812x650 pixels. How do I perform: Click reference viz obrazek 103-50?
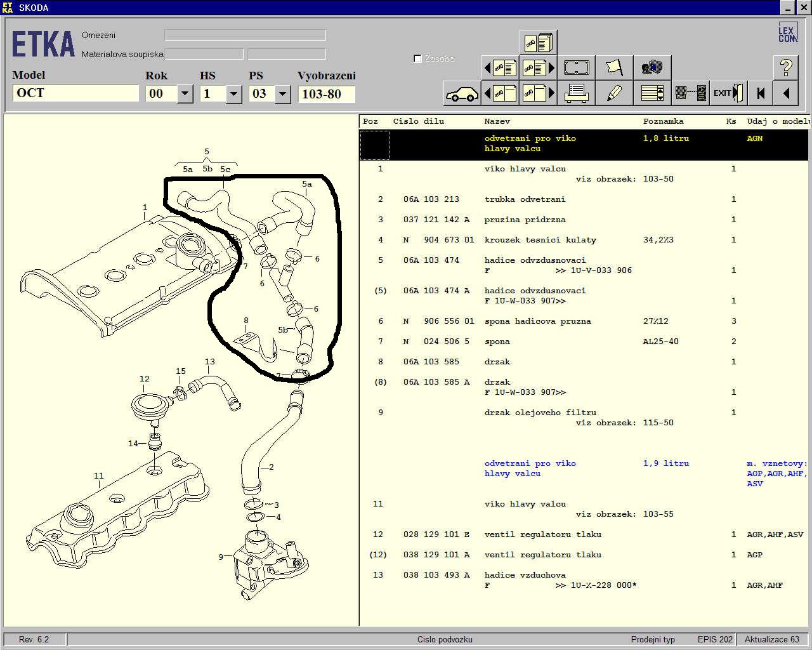click(625, 179)
